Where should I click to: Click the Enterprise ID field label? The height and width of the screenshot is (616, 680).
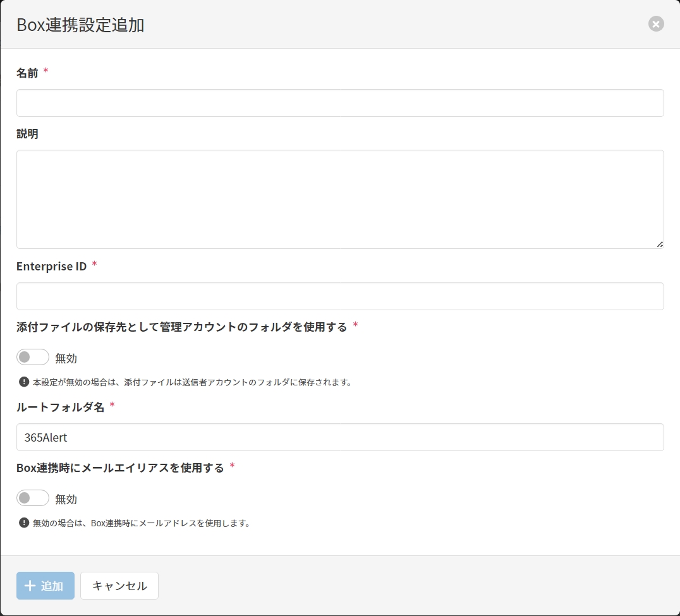tap(51, 266)
